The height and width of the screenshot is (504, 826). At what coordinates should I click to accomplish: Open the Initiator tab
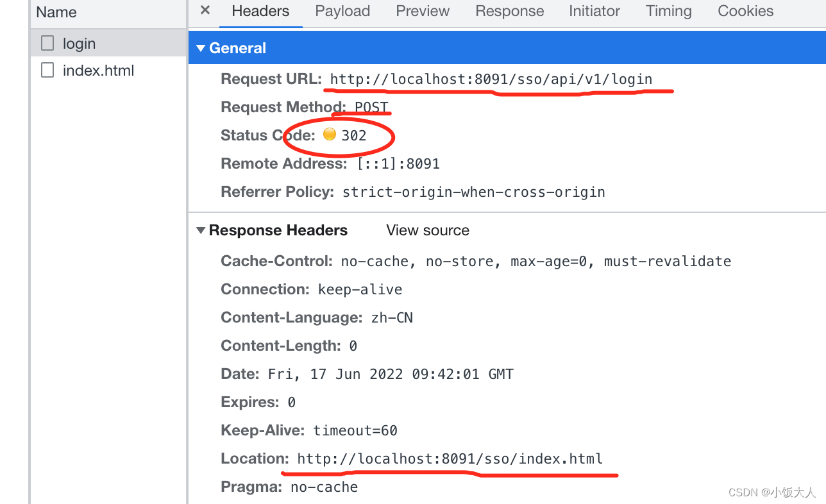coord(594,12)
